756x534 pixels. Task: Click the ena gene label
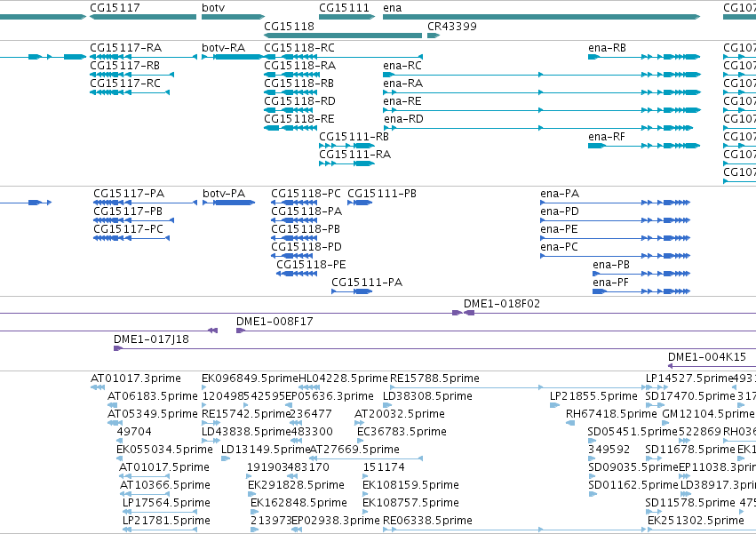pyautogui.click(x=392, y=8)
